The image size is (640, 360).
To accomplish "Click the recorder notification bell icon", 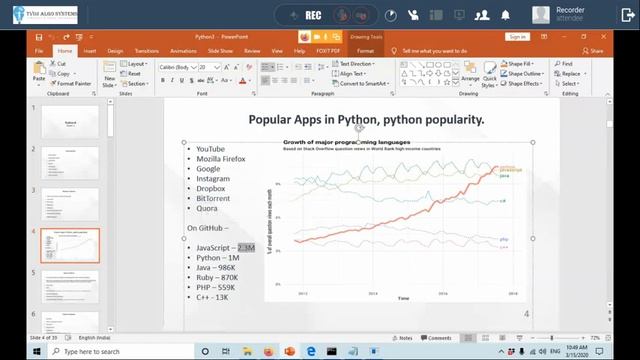I will [505, 16].
